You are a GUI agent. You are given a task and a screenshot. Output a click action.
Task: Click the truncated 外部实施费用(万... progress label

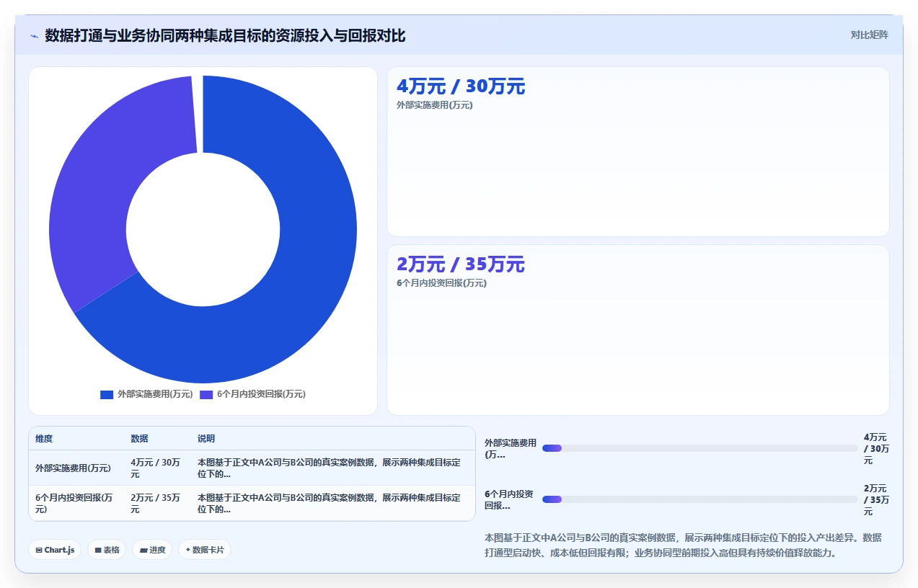point(511,448)
